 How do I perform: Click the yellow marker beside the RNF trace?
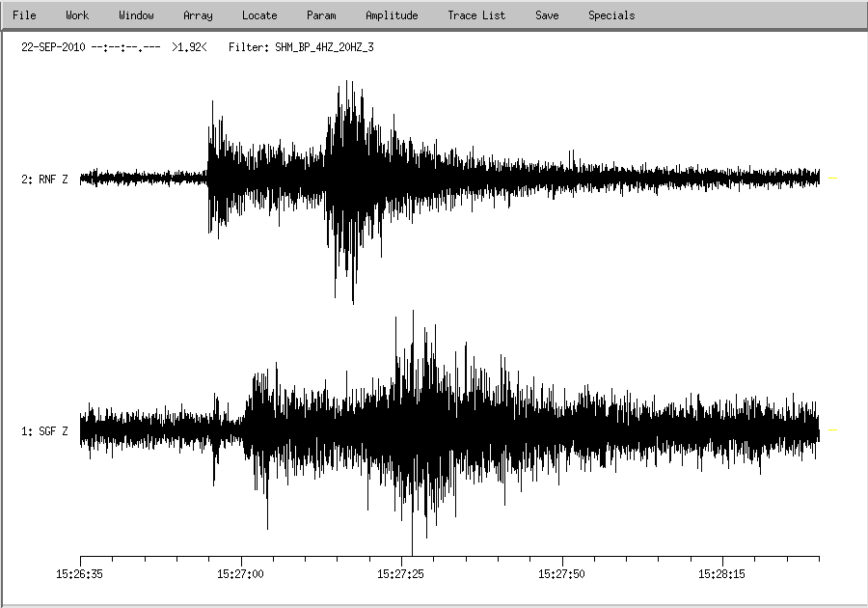point(832,179)
